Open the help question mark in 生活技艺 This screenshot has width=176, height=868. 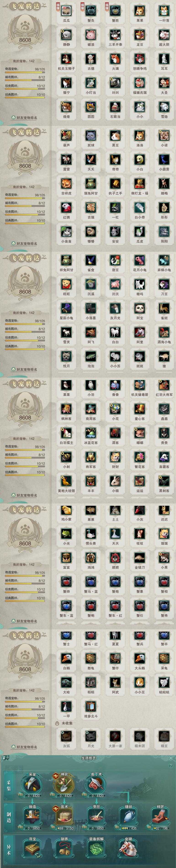coord(171,766)
